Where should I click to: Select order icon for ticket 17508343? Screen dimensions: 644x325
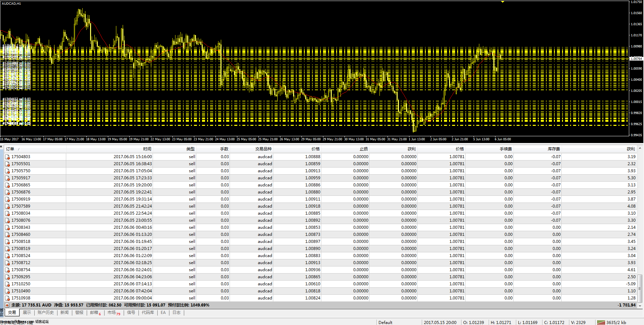pos(7,227)
